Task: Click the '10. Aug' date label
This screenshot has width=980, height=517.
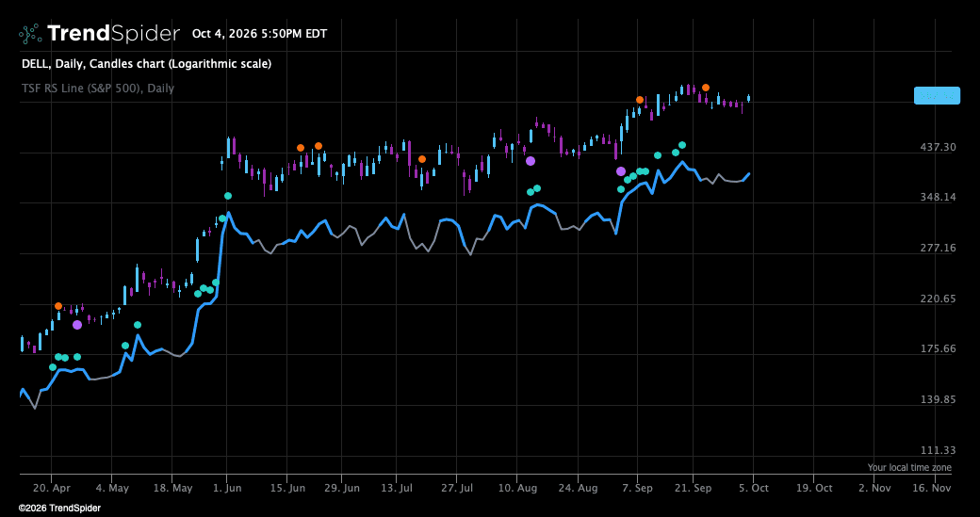Action: tap(517, 487)
